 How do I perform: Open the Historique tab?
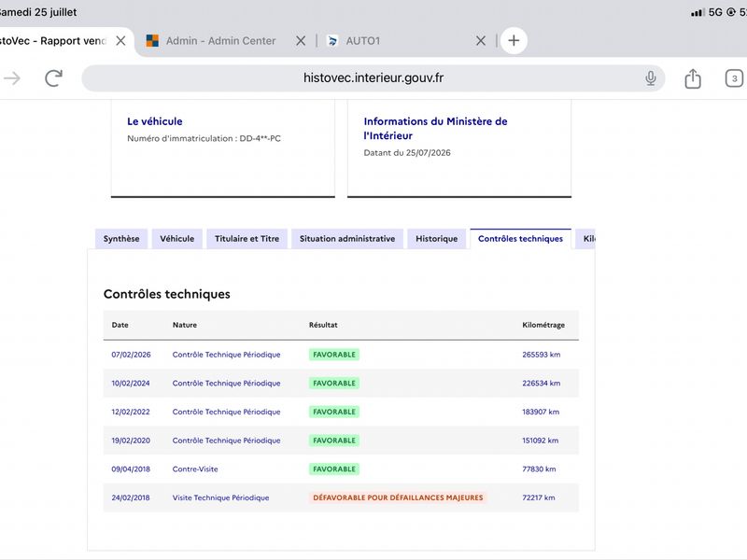436,239
